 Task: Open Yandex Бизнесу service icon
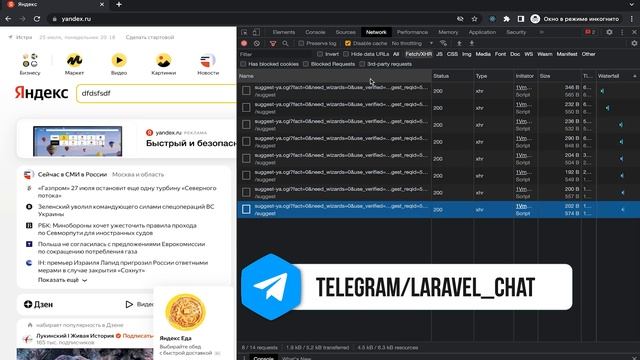click(x=30, y=64)
